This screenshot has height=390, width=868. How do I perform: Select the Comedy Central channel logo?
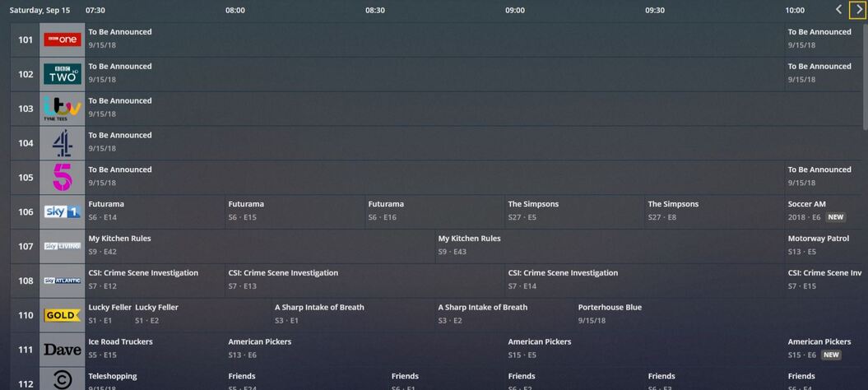[63, 379]
